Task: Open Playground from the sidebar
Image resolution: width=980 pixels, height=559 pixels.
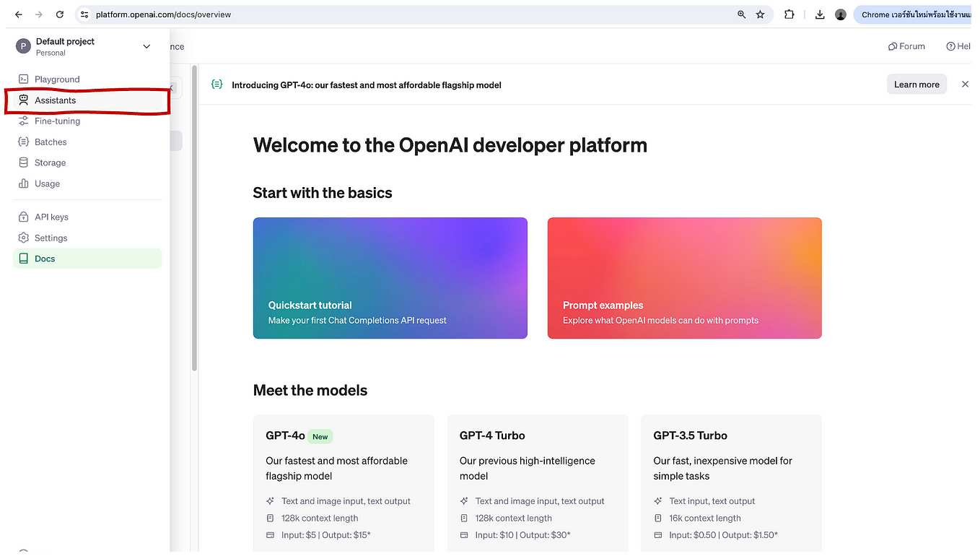Action: (x=87, y=79)
